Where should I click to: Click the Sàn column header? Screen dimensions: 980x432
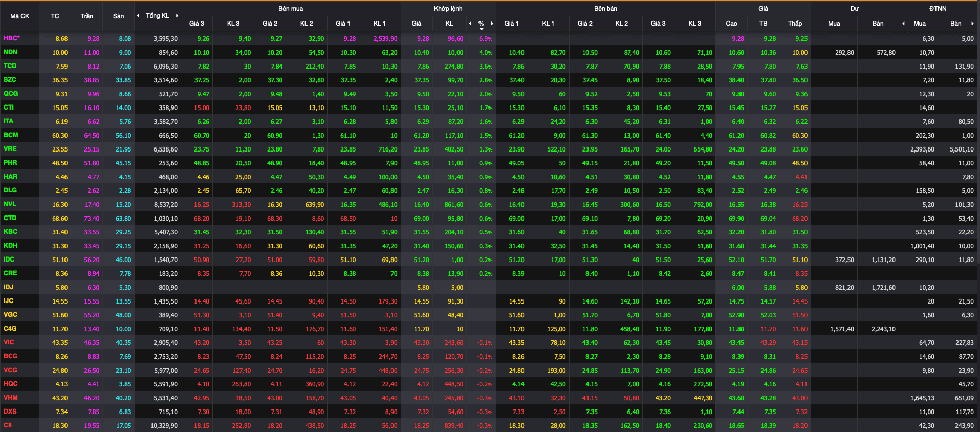coord(118,16)
